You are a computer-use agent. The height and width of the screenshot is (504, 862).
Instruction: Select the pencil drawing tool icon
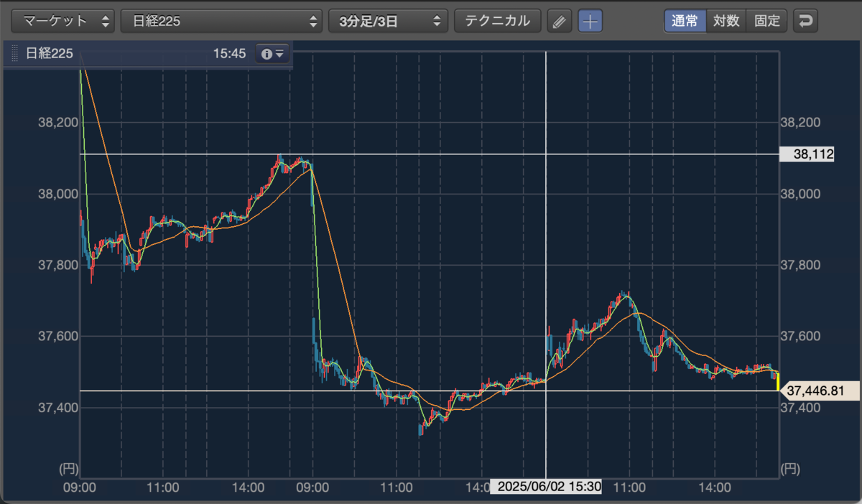559,22
